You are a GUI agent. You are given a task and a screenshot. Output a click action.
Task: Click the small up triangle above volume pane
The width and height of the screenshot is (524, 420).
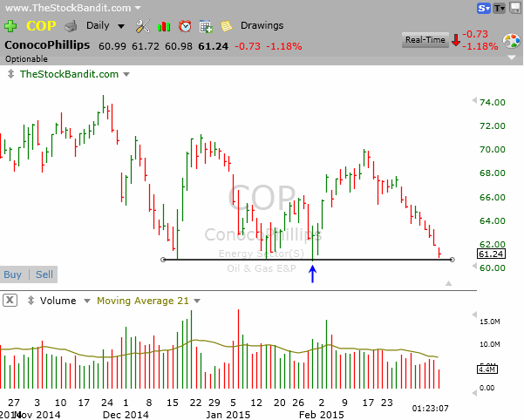click(x=448, y=283)
